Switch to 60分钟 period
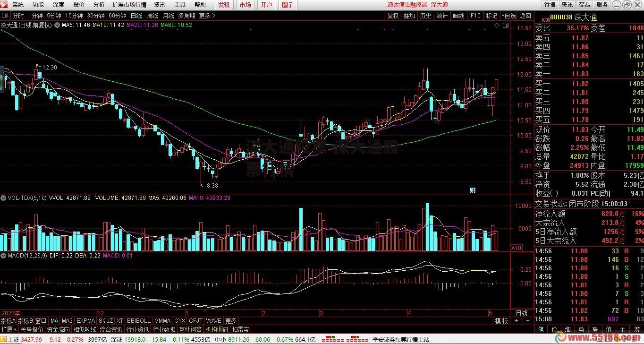644x344 pixels. 117,16
